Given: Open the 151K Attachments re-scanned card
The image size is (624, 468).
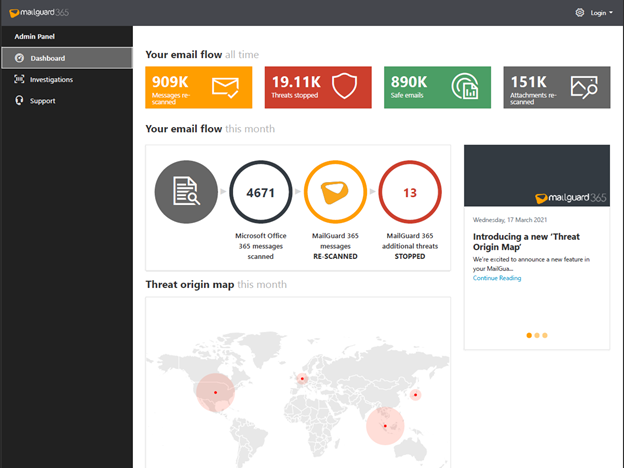Looking at the screenshot, I should pos(557,87).
